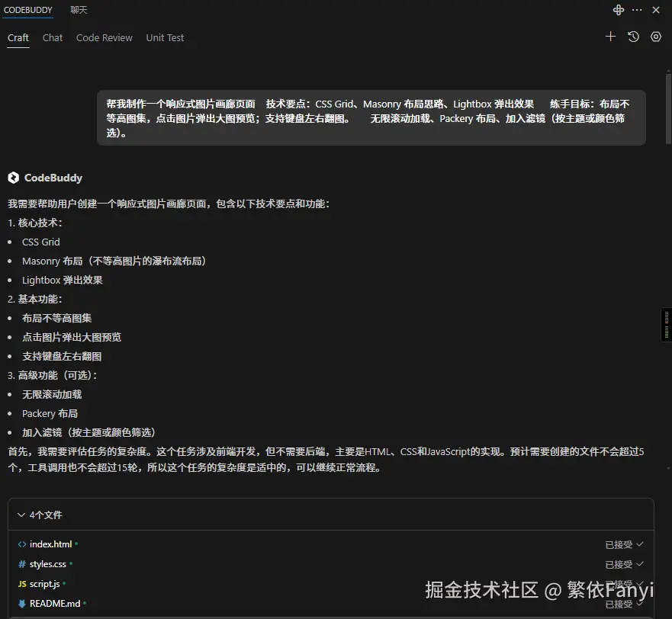Click the '3. 高级功能(可选):' heading text
Image resolution: width=672 pixels, height=619 pixels.
[x=53, y=375]
